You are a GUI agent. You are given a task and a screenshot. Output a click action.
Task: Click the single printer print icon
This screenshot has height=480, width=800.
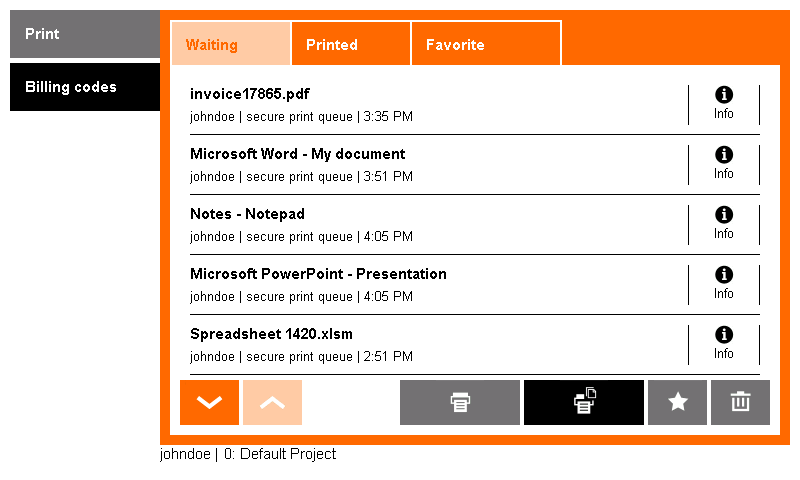point(460,402)
